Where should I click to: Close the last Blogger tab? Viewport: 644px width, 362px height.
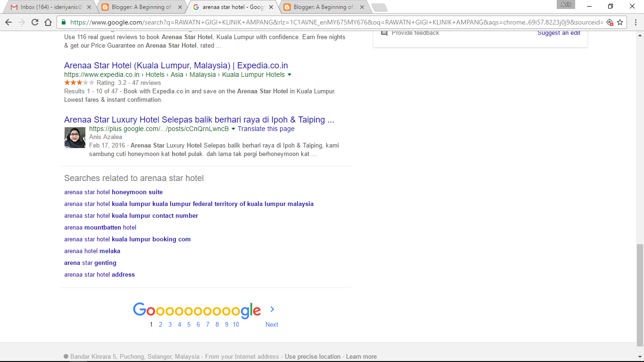pos(362,7)
